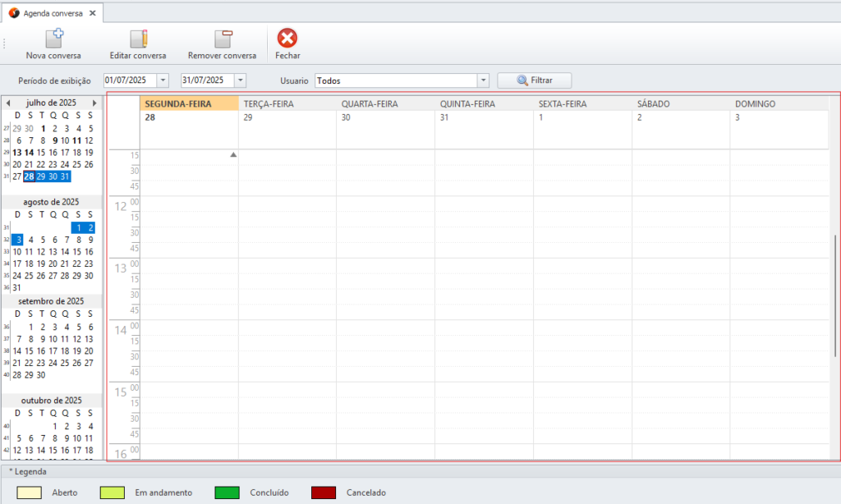Click the small up arrow in Monday column
841x504 pixels.
pyautogui.click(x=233, y=154)
